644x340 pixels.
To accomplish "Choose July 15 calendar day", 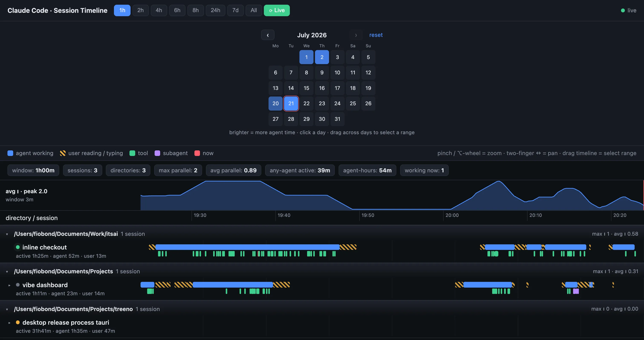I will 306,88.
